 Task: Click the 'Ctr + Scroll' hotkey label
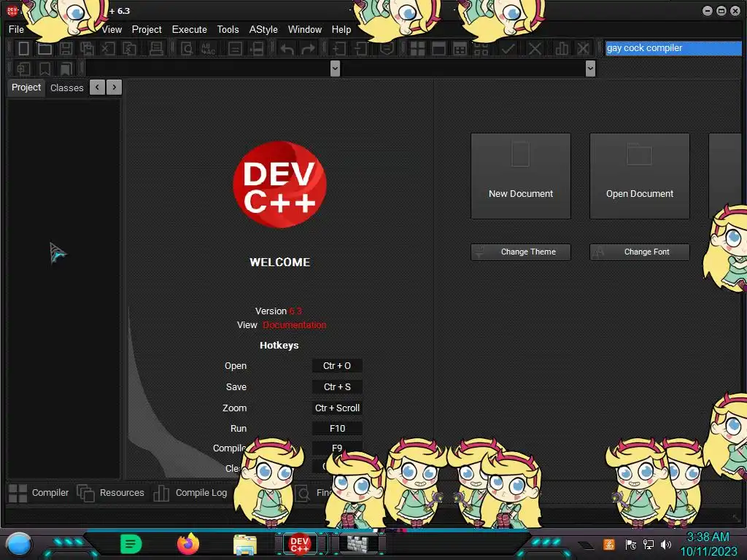tap(337, 408)
